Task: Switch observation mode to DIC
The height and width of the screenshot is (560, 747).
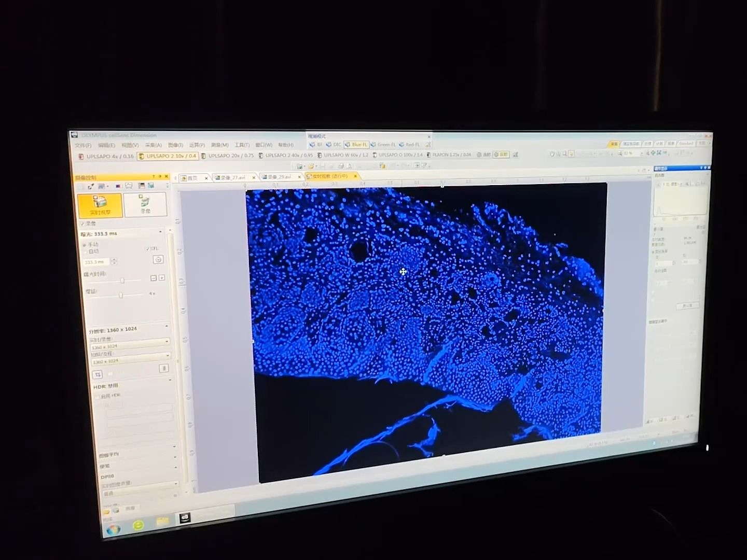Action: (x=333, y=145)
